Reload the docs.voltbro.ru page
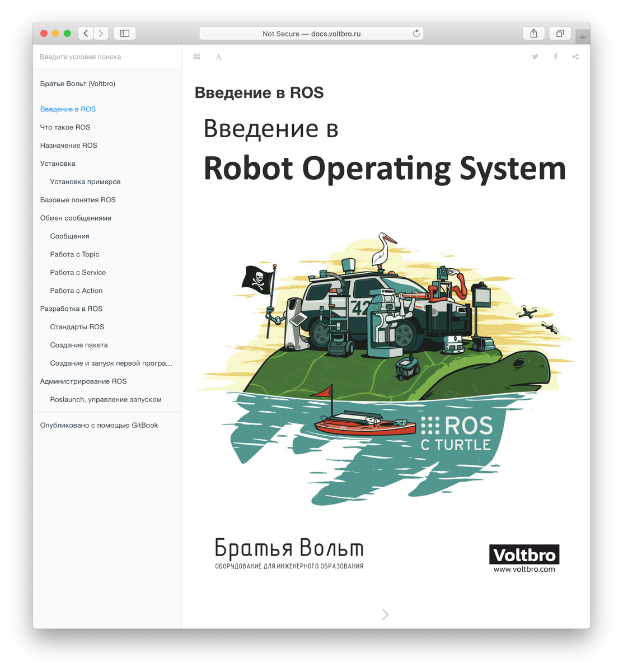This screenshot has width=623, height=672. (416, 34)
